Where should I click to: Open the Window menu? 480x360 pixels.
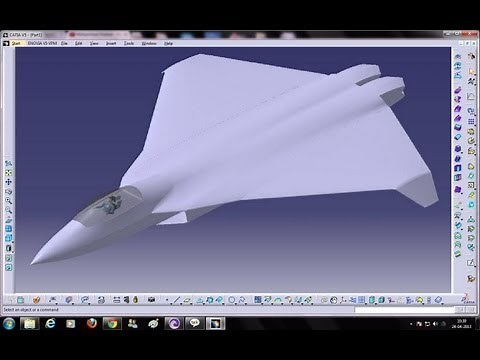(x=149, y=43)
